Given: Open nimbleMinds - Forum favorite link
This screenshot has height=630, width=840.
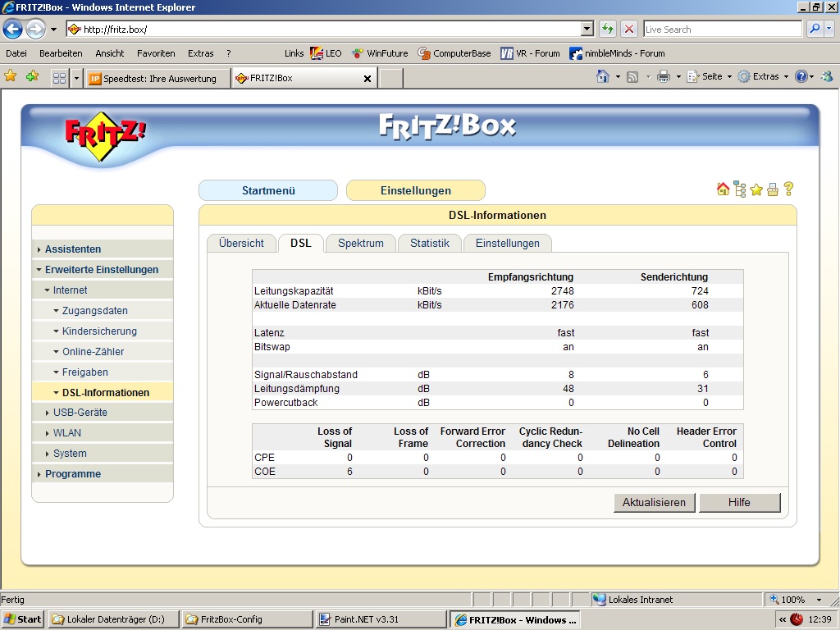Looking at the screenshot, I should click(617, 53).
